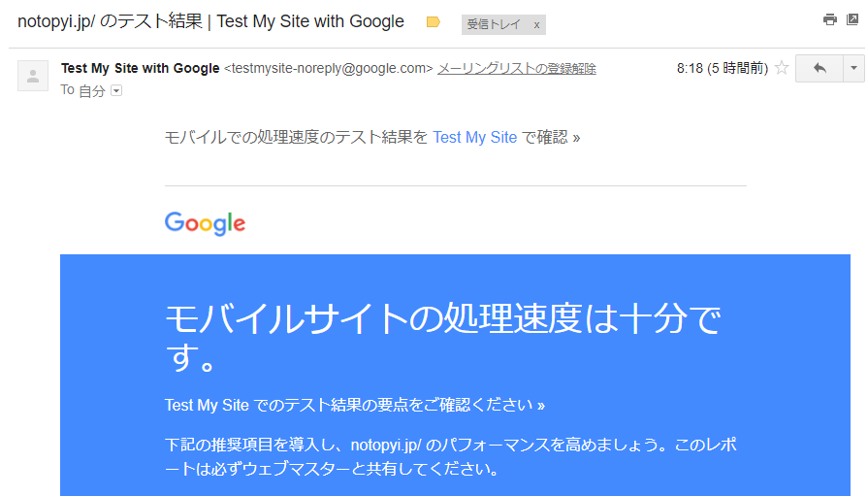Expand recipient details arrow next to 自分
This screenshot has height=496, width=868.
[116, 90]
